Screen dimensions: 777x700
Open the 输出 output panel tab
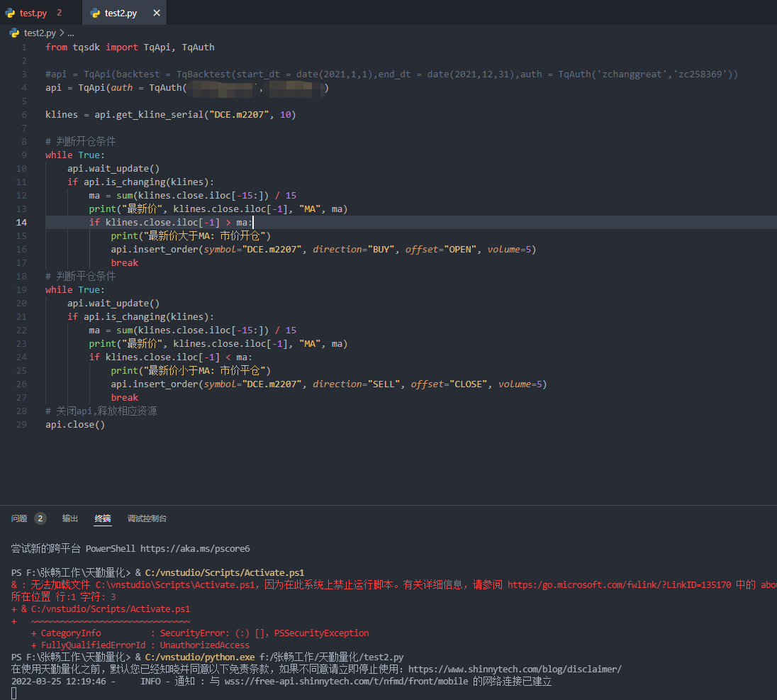[70, 518]
